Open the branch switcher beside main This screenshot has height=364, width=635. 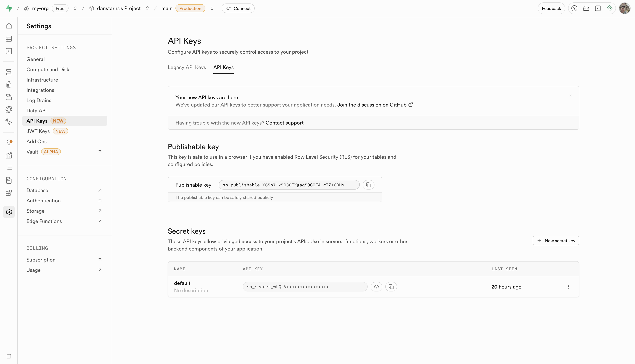point(212,8)
